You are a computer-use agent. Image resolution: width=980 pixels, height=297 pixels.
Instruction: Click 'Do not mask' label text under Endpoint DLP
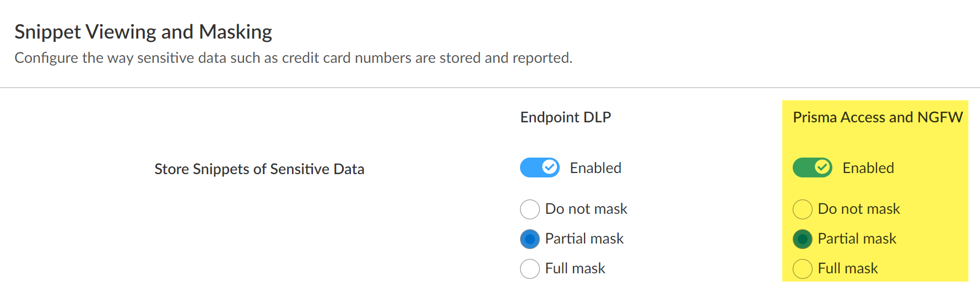[586, 209]
